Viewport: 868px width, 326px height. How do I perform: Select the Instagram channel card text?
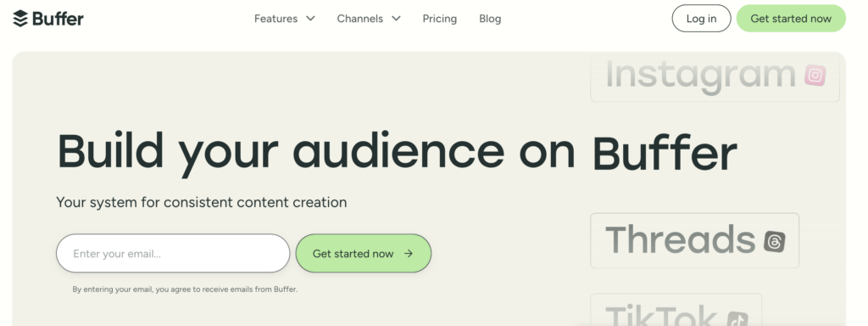point(700,76)
